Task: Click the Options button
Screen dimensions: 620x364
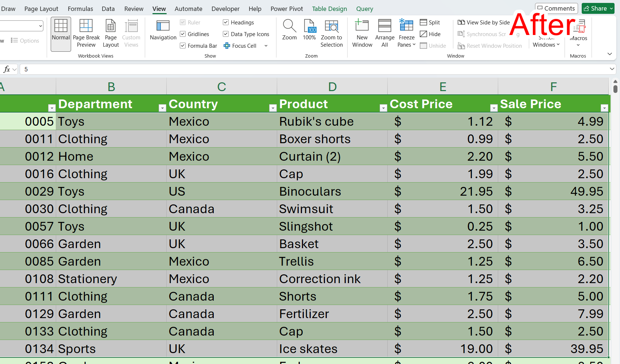Action: click(25, 41)
